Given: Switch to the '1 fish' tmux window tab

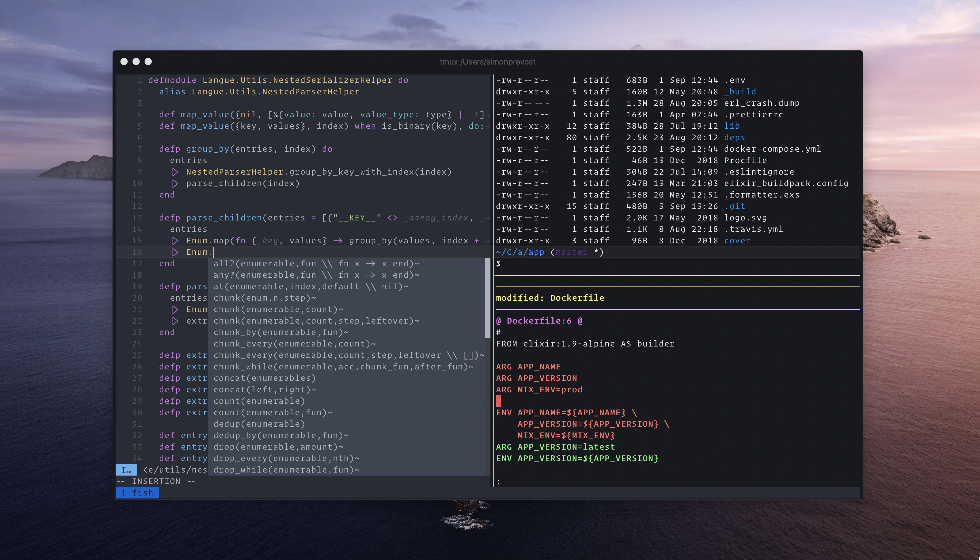Looking at the screenshot, I should point(137,493).
